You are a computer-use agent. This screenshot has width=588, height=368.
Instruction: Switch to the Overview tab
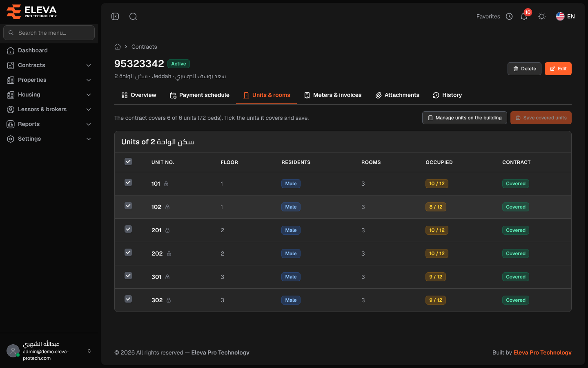click(139, 95)
